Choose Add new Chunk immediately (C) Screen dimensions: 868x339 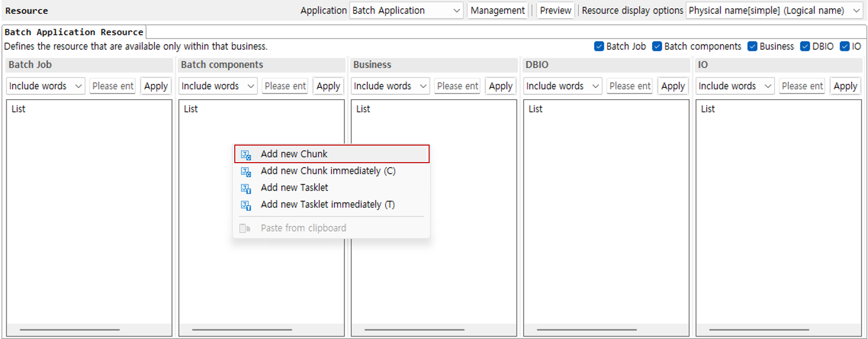click(x=328, y=171)
